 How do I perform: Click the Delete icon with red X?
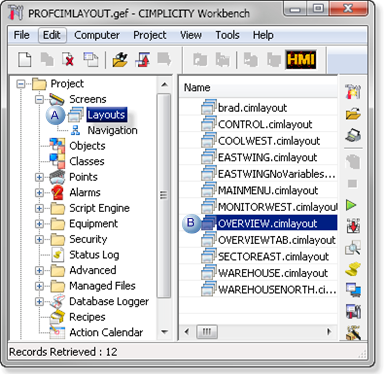(68, 60)
